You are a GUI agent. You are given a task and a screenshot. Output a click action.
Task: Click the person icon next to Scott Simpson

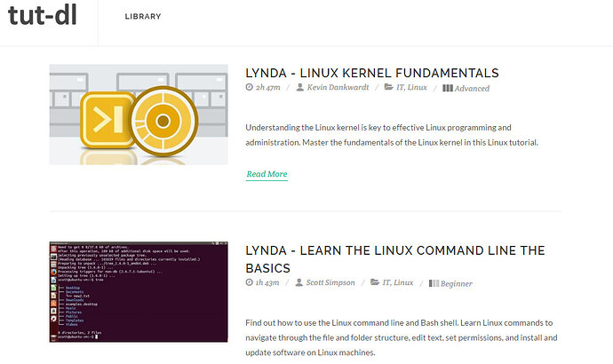[x=298, y=283]
